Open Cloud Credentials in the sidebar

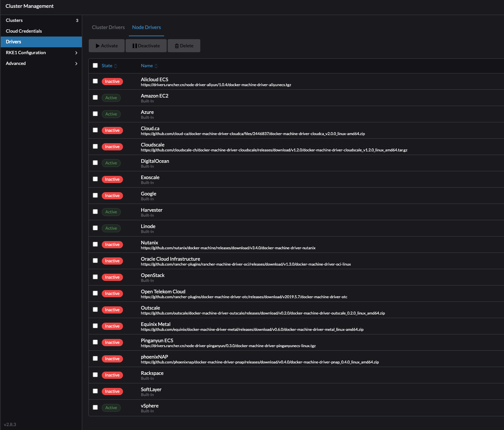(x=41, y=31)
